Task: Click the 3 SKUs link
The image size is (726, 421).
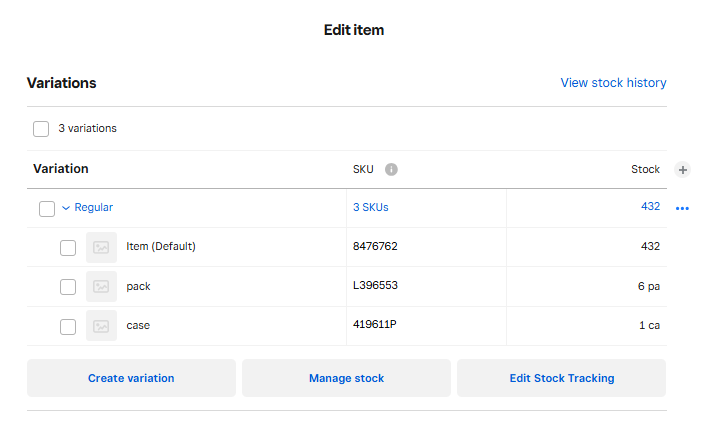Action: pyautogui.click(x=370, y=208)
